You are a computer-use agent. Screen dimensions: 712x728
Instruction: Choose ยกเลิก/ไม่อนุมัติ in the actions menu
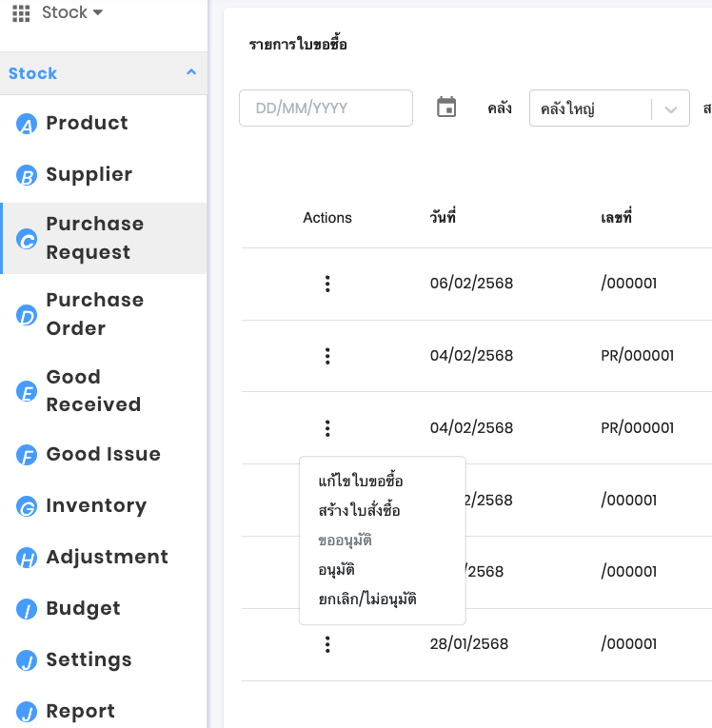[x=367, y=600]
